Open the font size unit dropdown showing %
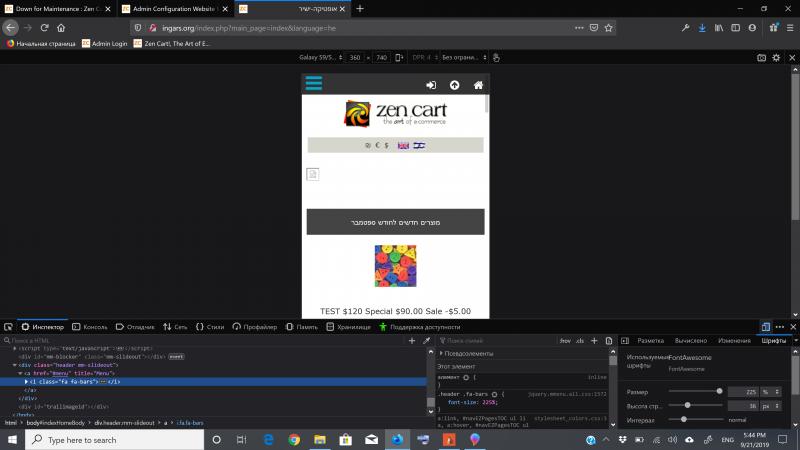 (770, 392)
